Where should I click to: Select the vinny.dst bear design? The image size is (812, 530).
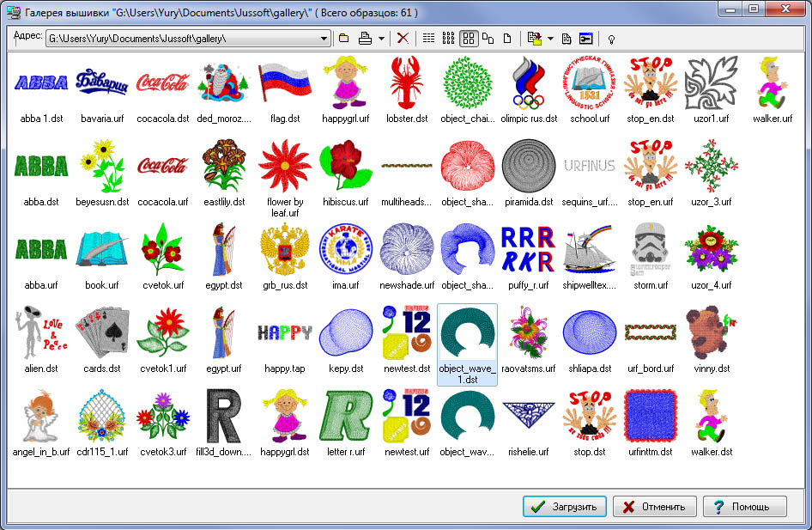coord(711,333)
